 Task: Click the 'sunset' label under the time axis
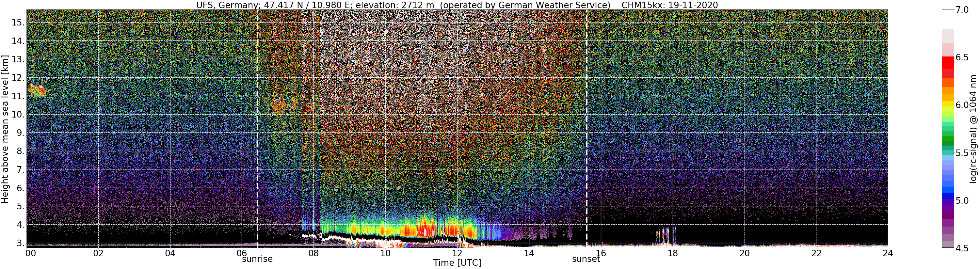pyautogui.click(x=586, y=259)
